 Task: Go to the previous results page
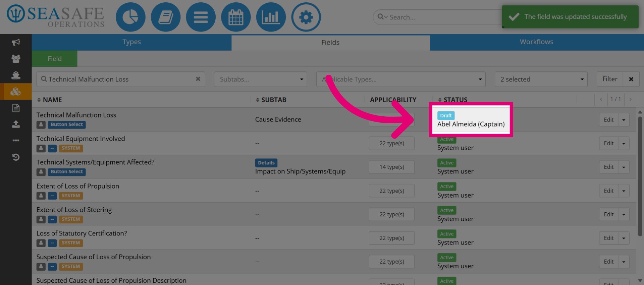(601, 99)
